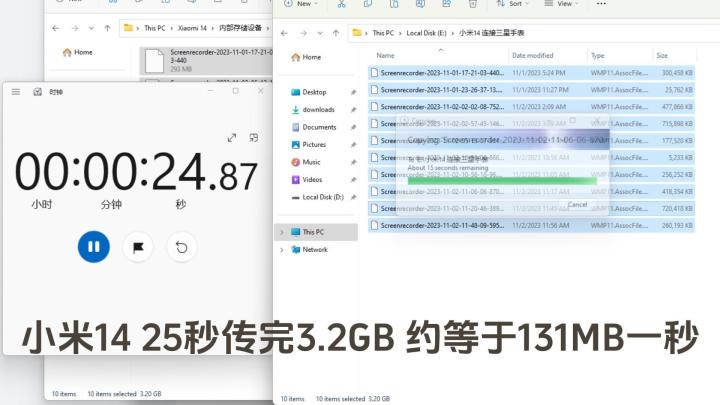Share the selected files in the E: drive window

pyautogui.click(x=446, y=4)
